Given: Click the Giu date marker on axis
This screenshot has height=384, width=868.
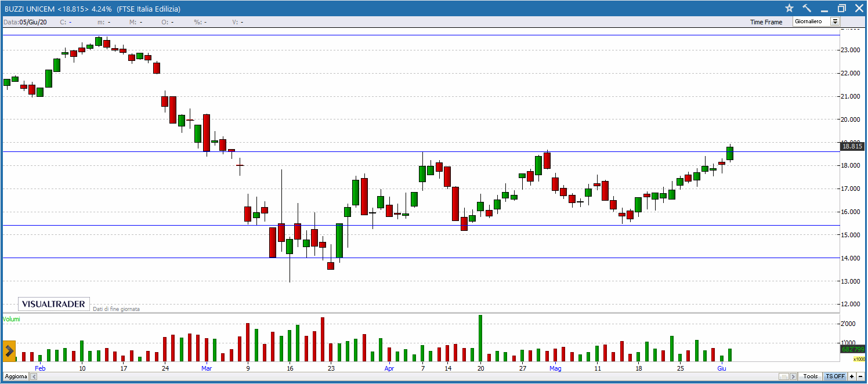Looking at the screenshot, I should (x=722, y=368).
